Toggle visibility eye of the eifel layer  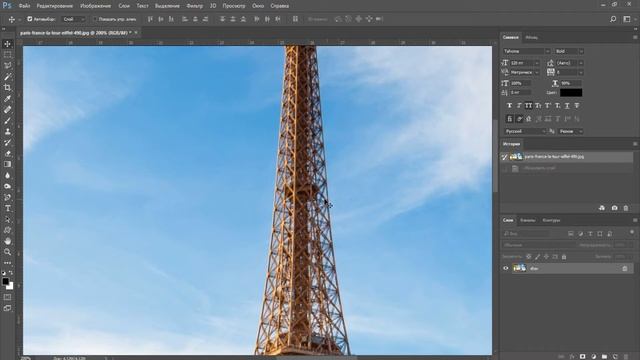point(506,269)
